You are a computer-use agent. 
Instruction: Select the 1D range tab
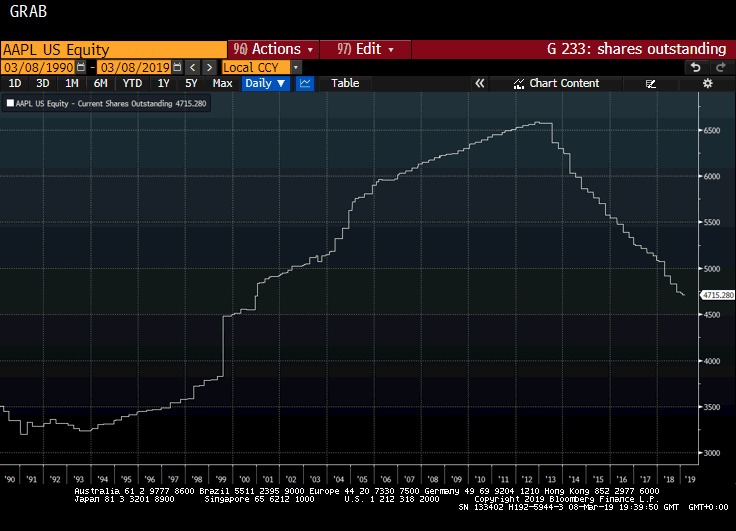click(x=15, y=84)
